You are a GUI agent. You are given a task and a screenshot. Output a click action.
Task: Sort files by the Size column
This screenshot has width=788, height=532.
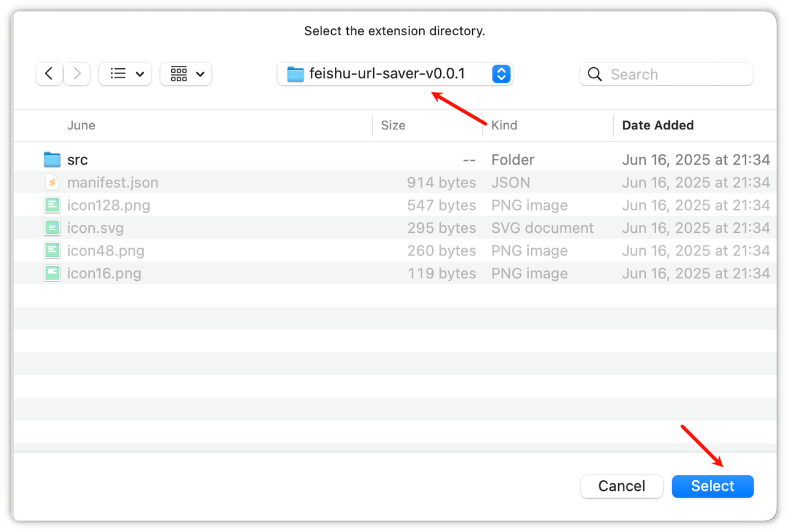(393, 126)
